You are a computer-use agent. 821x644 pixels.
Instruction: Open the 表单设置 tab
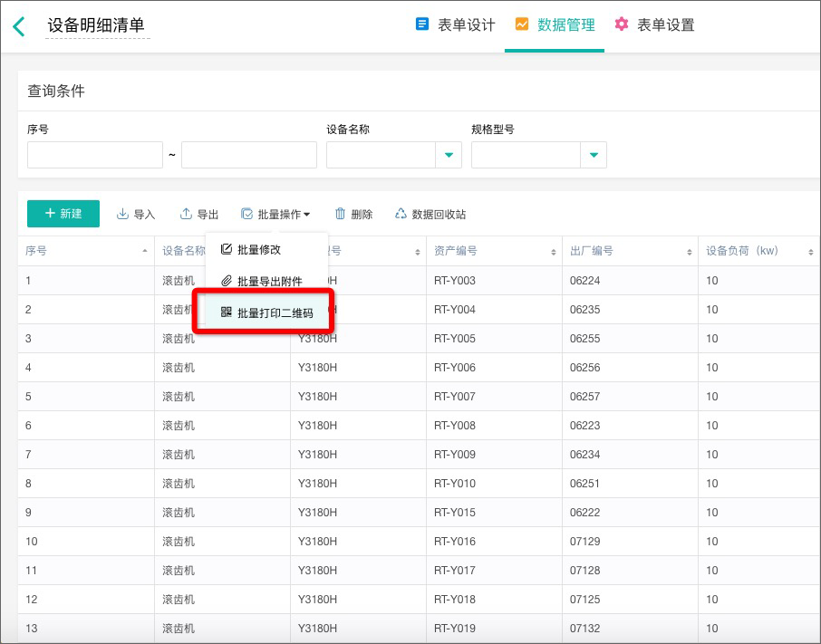click(654, 24)
